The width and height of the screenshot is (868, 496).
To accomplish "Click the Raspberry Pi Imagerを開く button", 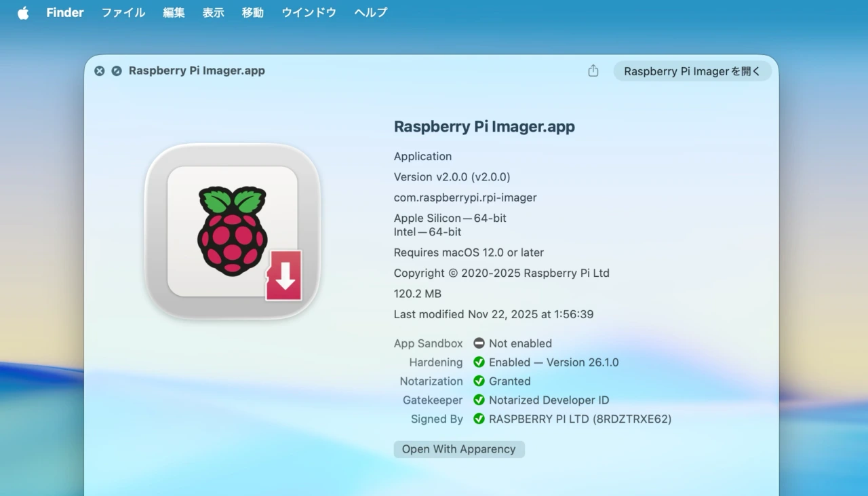I will [x=692, y=71].
